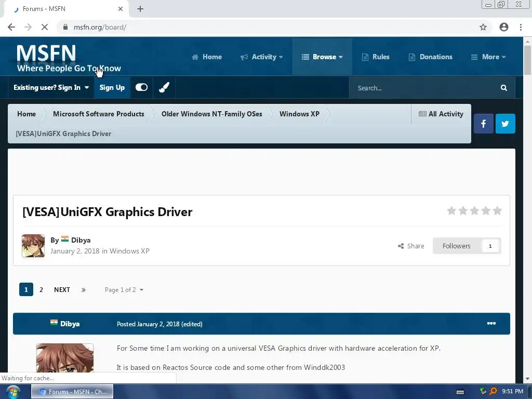Click the scrollbar down arrow
Viewport: 532px width, 399px height.
(527, 379)
